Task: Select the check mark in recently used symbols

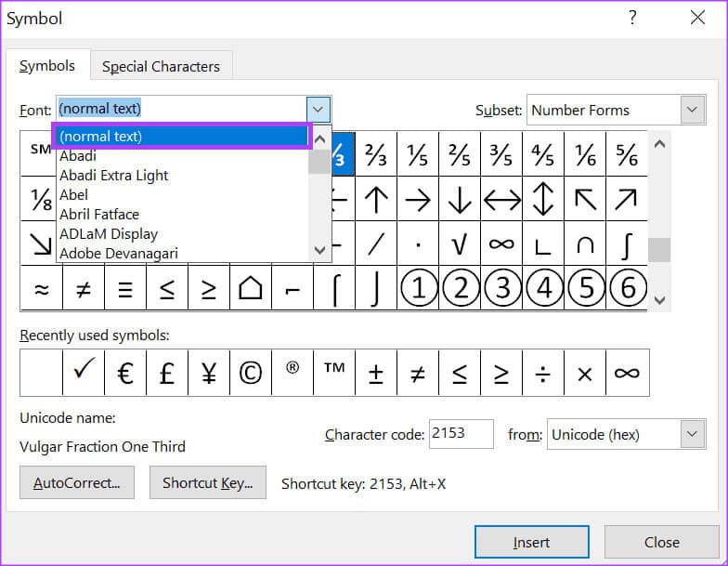Action: (83, 373)
